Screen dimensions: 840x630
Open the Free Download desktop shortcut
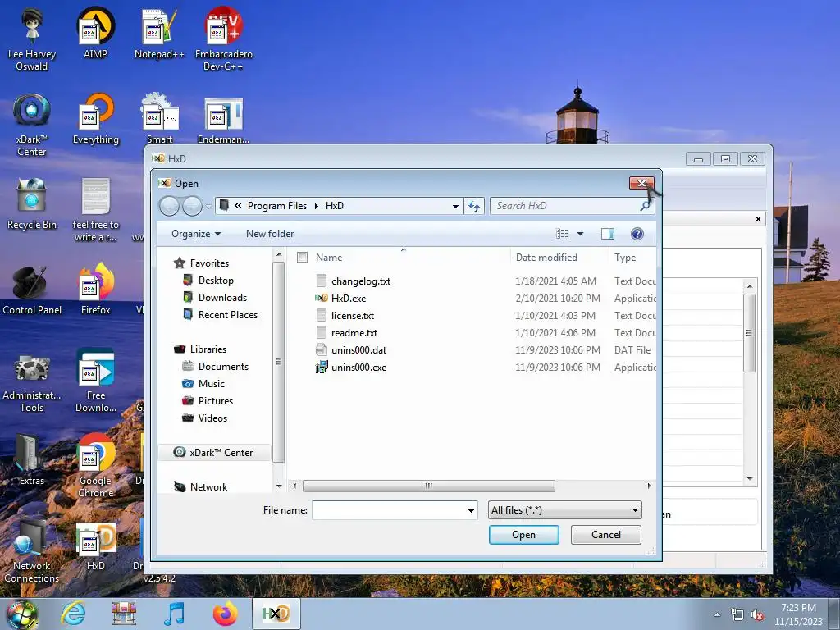(95, 381)
